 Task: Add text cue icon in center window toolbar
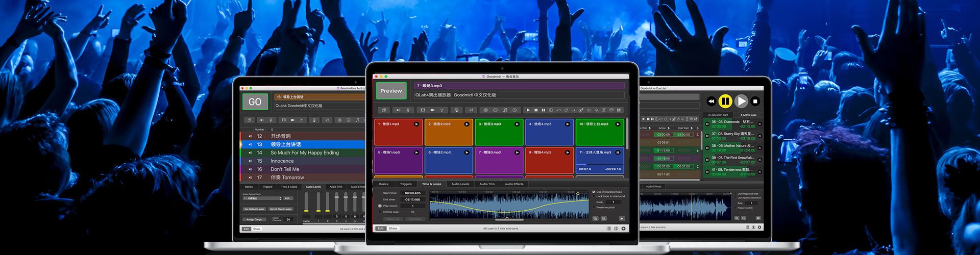(442, 110)
